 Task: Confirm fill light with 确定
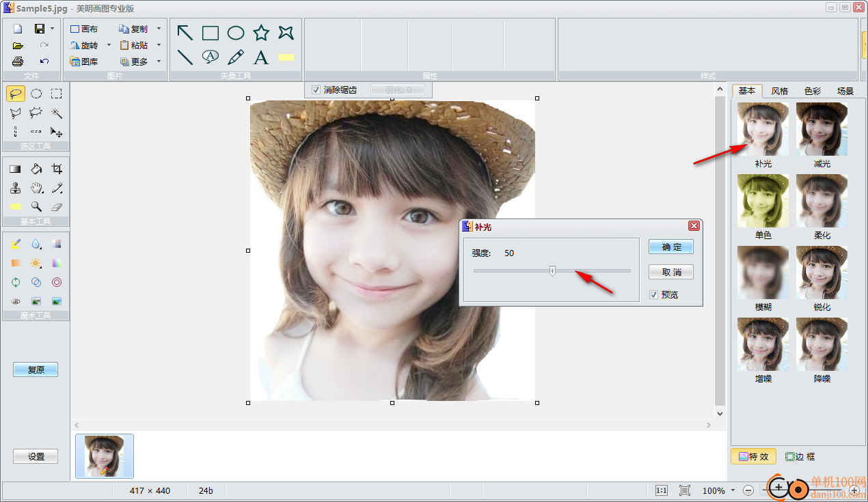coord(671,247)
